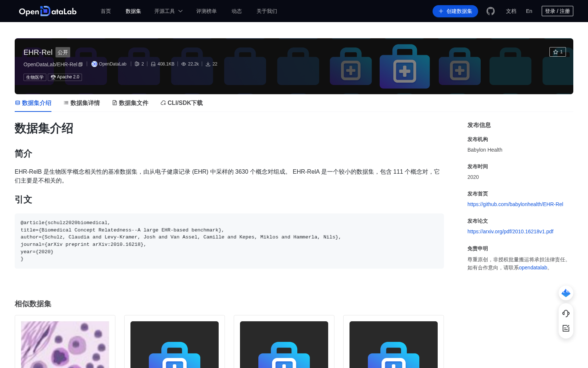Viewport: 588px width, 368px height.
Task: Click the OpenDataLab logo
Action: 48,11
